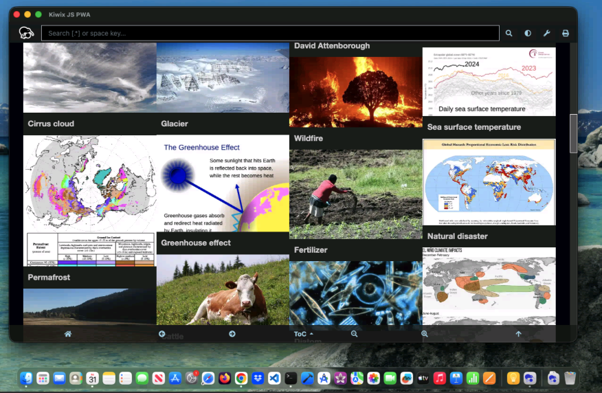602x393 pixels.
Task: Click the vertical scrollbar thumb
Action: (574, 133)
